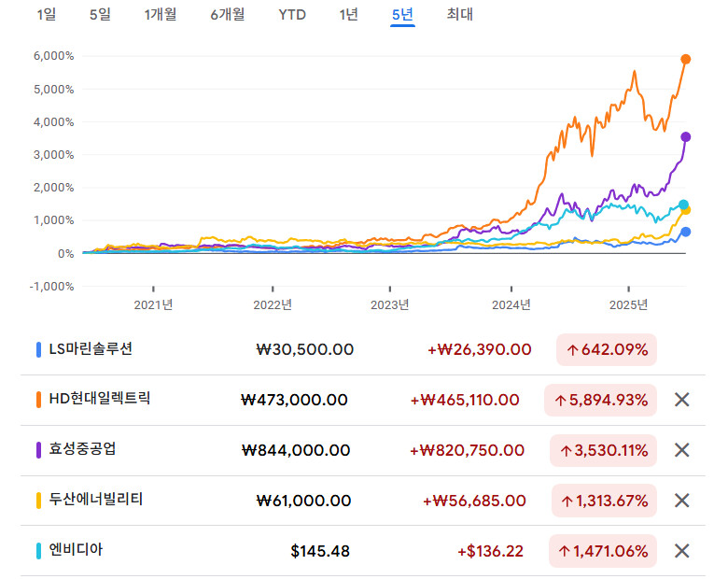The width and height of the screenshot is (728, 579).
Task: Click the dark blue endpoint dot on chart
Action: click(686, 232)
